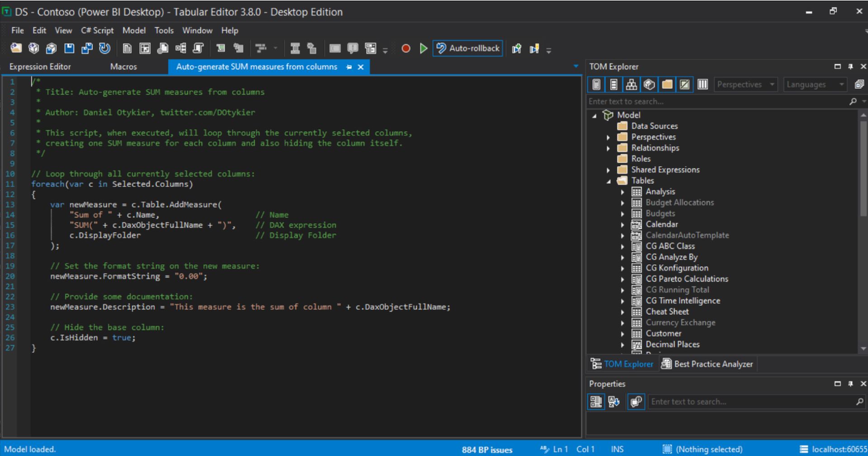Click the TOM Explorer search magnifier icon

[x=853, y=101]
